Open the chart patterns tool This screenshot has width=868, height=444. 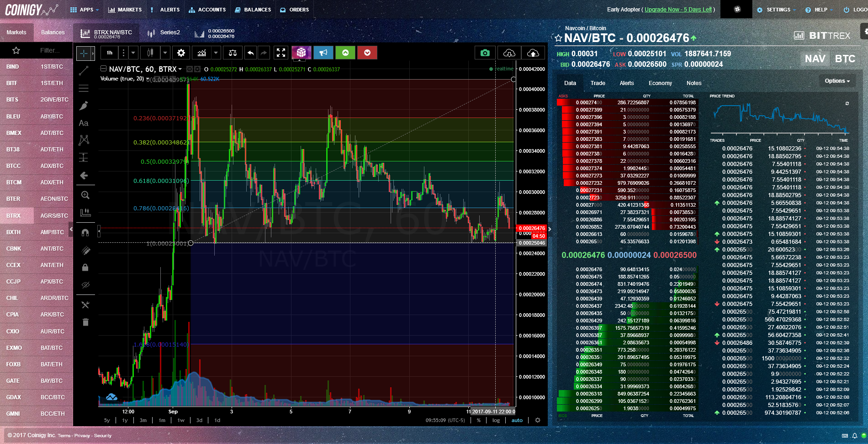coord(84,140)
